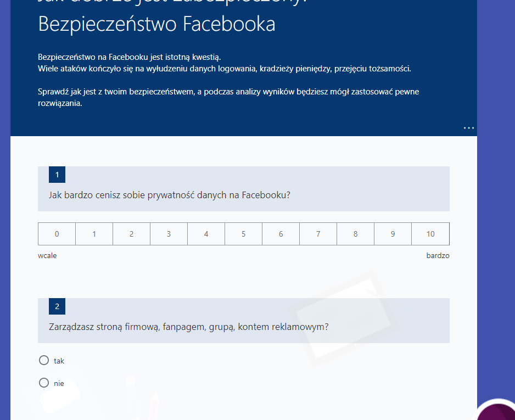Click the purple round button at bottom corner
The width and height of the screenshot is (515, 420).
pos(496,411)
